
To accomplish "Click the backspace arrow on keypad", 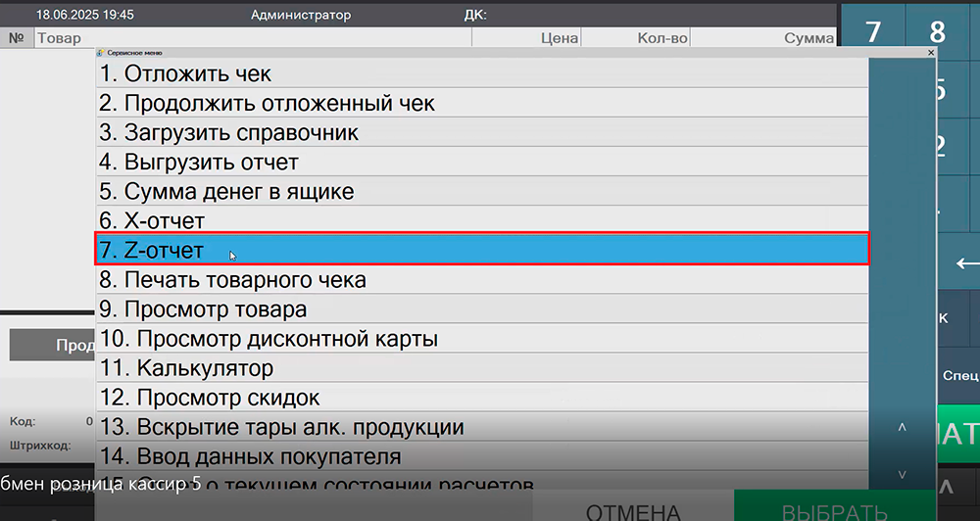I will click(965, 263).
